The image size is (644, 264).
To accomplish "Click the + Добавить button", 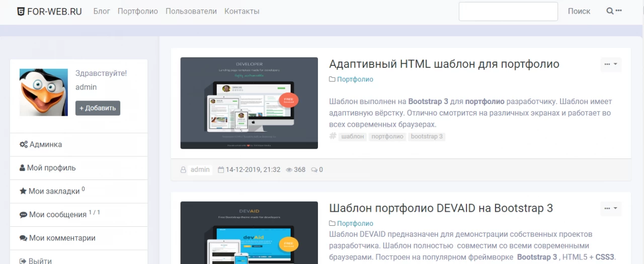I will coord(98,108).
